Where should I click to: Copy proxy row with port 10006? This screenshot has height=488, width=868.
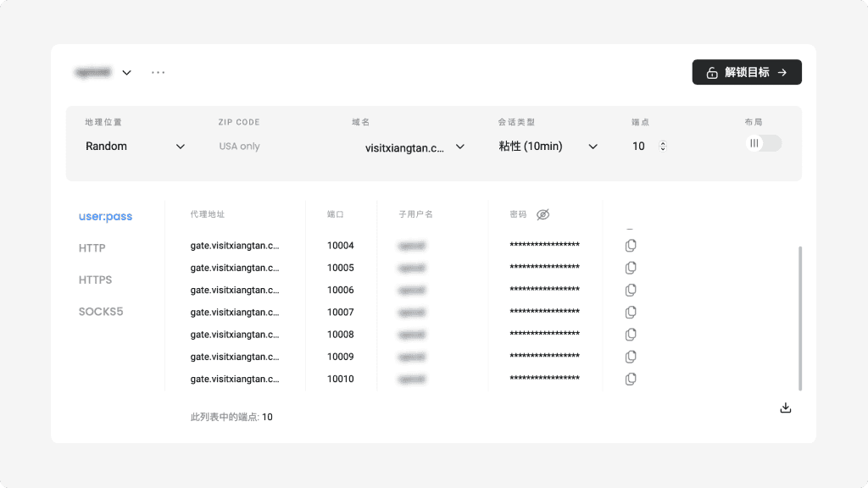pos(630,290)
